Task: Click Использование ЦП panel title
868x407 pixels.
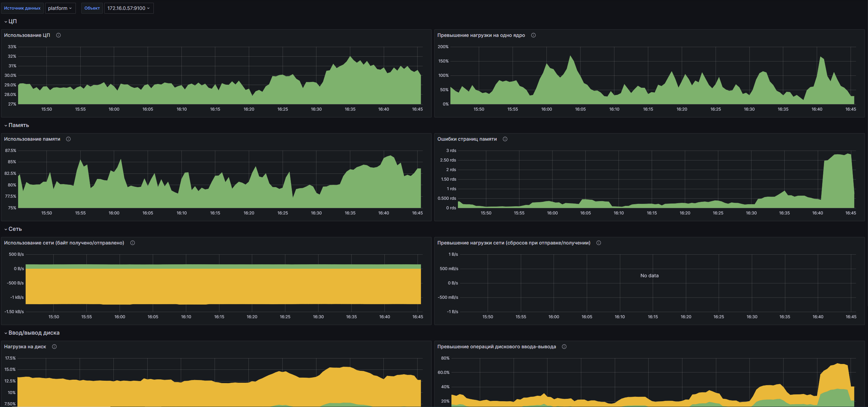Action: coord(27,35)
